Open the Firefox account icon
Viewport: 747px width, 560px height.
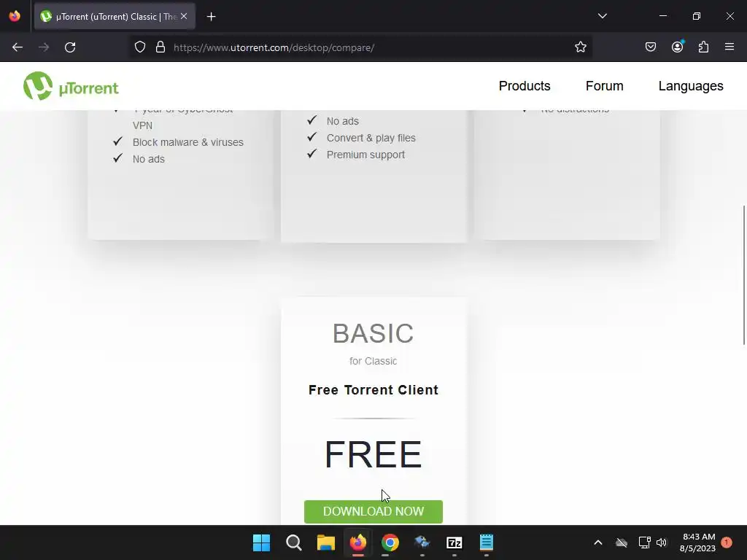click(x=677, y=47)
